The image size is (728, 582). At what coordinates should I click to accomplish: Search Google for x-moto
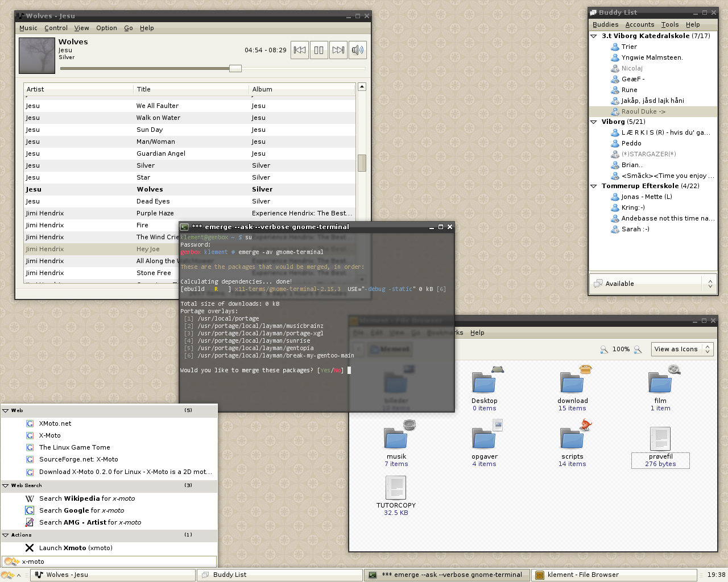point(109,510)
